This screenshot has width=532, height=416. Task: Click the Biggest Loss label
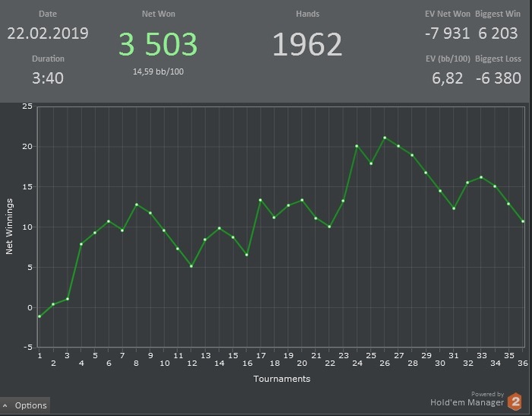click(498, 59)
